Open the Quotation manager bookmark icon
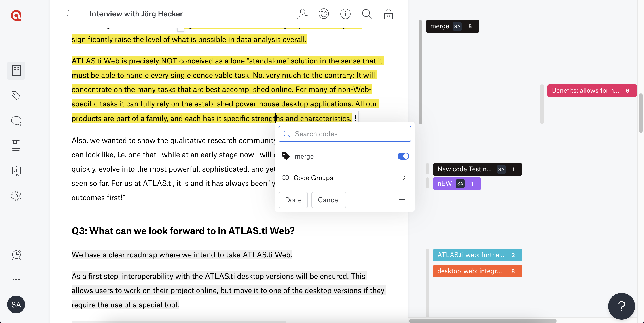The height and width of the screenshot is (323, 644). click(x=16, y=145)
